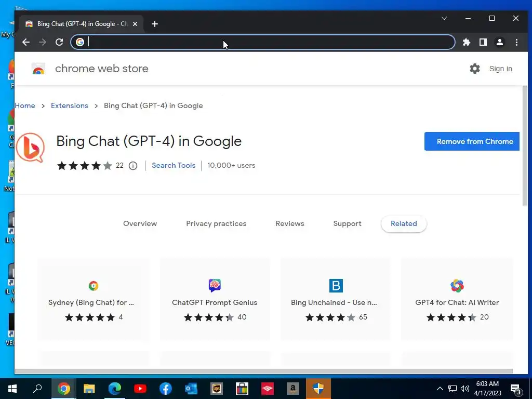Reload the current page
The image size is (532, 399).
59,42
